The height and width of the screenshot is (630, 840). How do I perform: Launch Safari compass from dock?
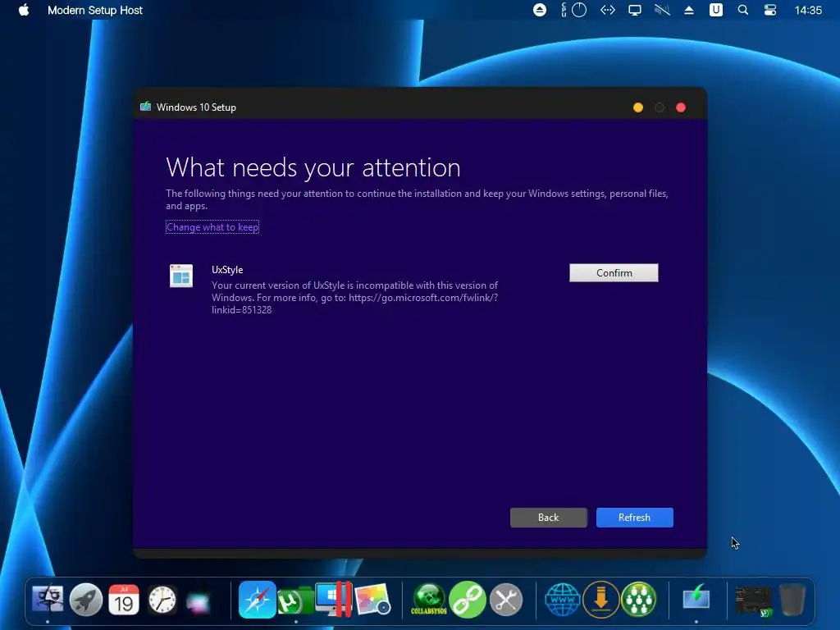(257, 599)
